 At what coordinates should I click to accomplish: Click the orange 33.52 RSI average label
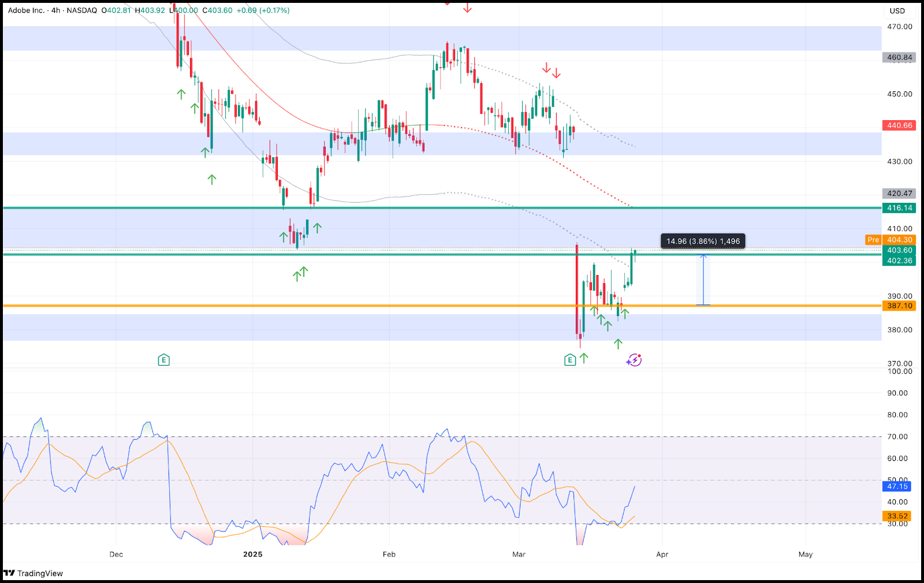coord(897,516)
